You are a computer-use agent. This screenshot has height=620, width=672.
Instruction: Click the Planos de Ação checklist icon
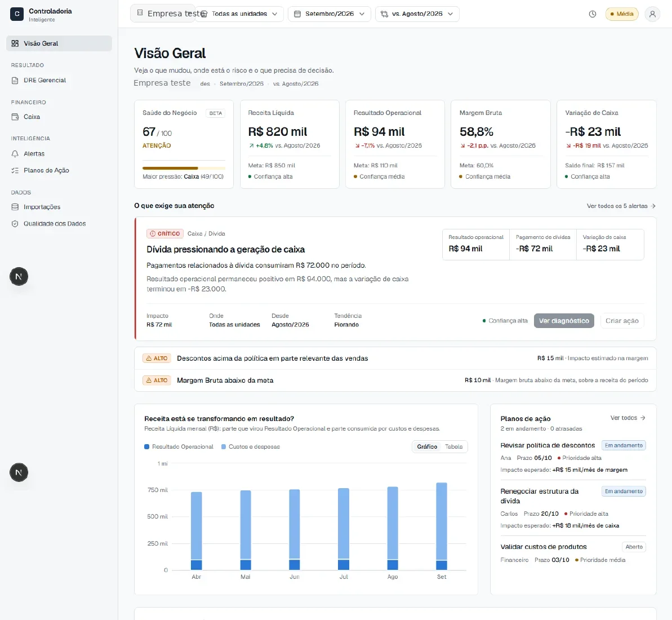coord(15,170)
